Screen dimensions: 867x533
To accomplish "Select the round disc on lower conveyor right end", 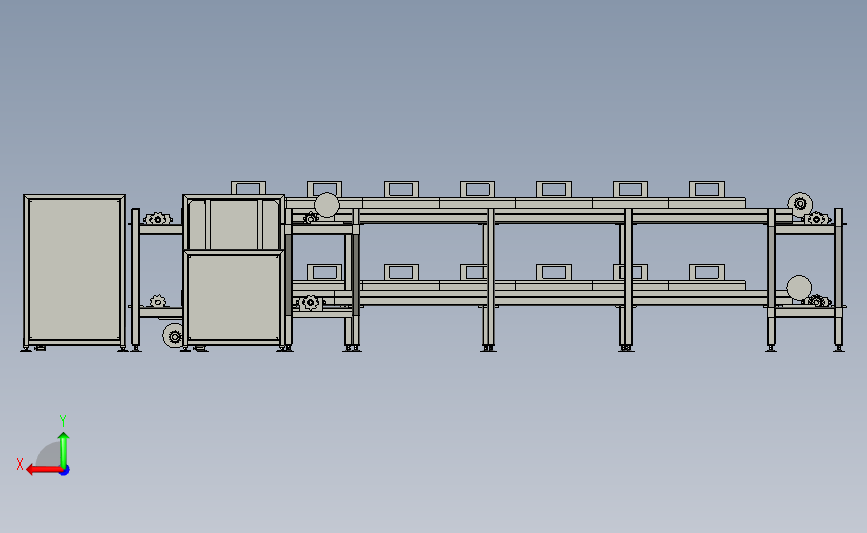I will 799,288.
